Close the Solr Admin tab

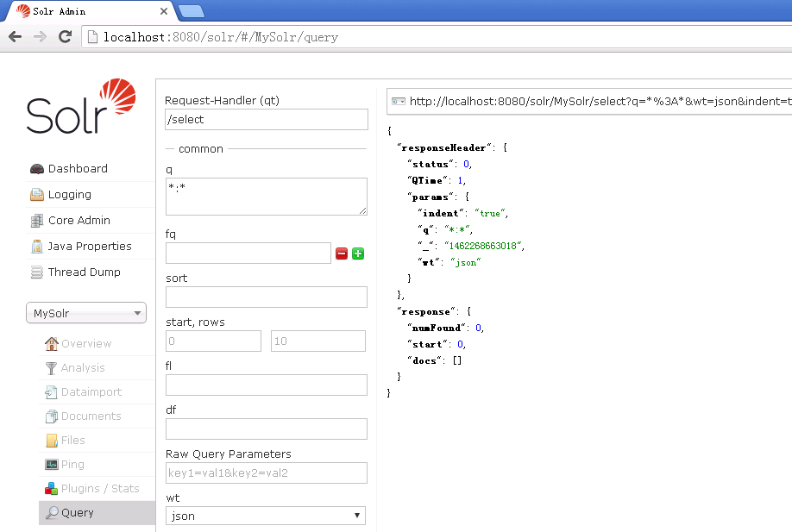pyautogui.click(x=164, y=11)
